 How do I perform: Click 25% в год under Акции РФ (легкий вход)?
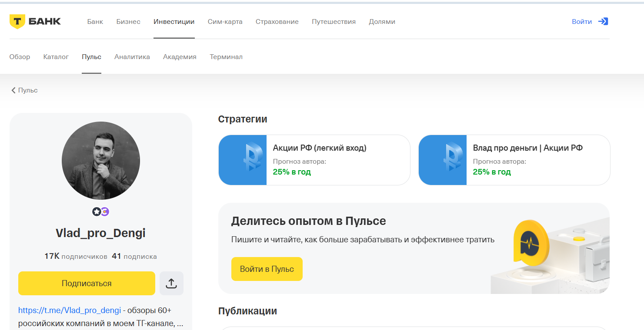292,172
